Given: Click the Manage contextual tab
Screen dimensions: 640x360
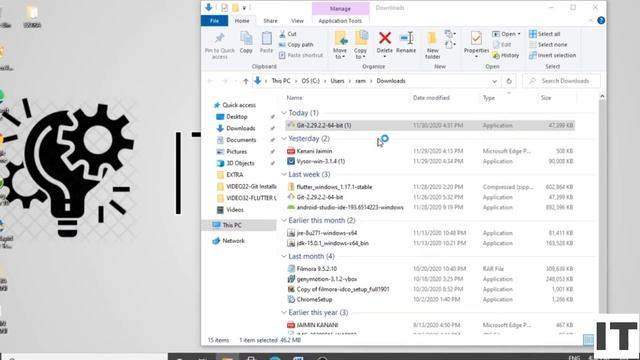Looking at the screenshot, I should 340,8.
